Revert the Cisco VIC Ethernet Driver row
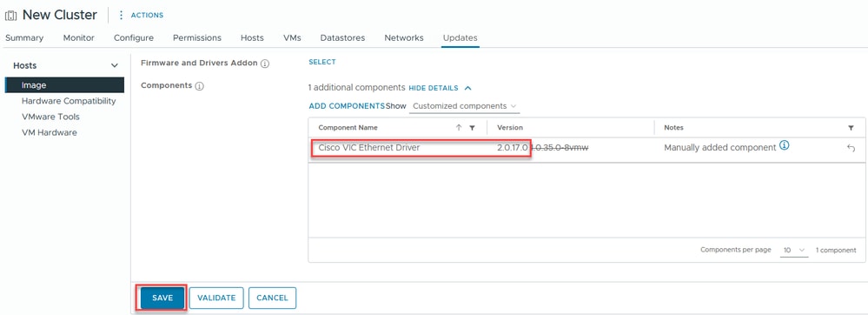Viewport: 868px width, 315px height. 851,148
